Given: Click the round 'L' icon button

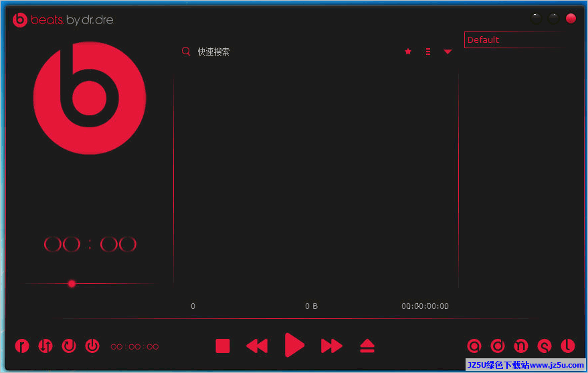Looking at the screenshot, I should click(x=568, y=346).
